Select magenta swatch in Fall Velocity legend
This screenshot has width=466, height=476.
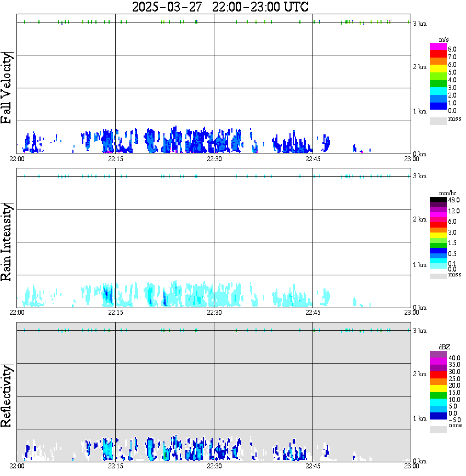coord(438,47)
